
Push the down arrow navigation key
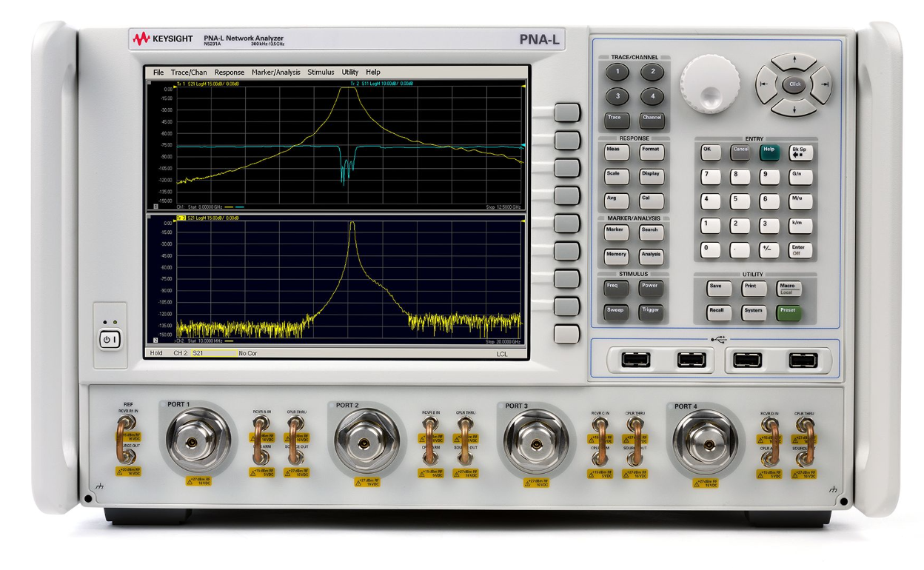point(794,109)
